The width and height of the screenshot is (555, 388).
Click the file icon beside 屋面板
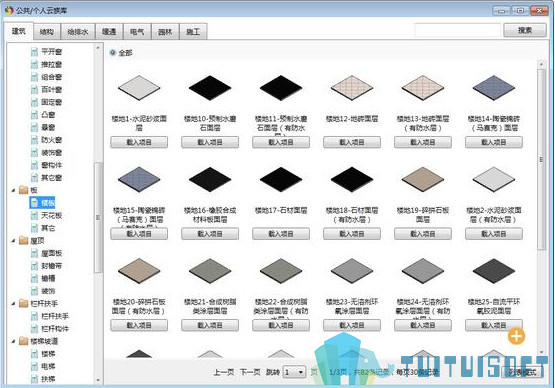(34, 253)
